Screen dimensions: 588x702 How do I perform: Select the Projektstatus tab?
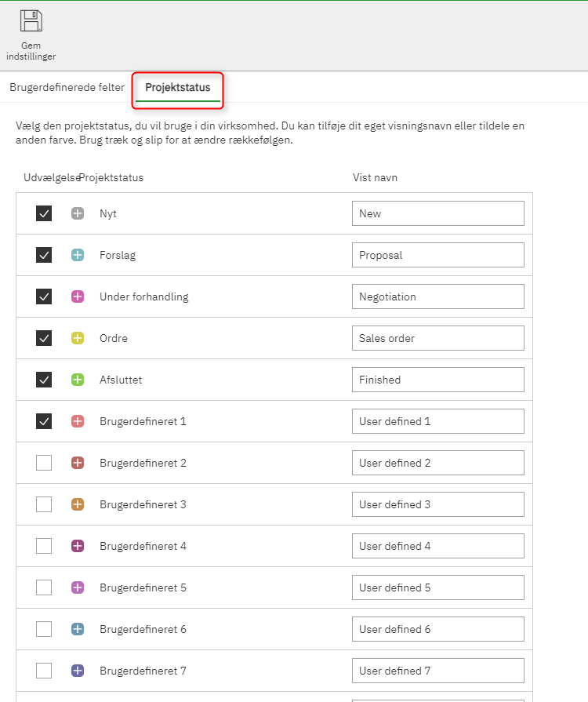(x=178, y=88)
